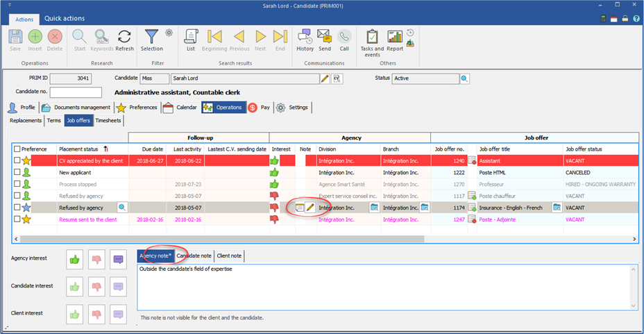The image size is (644, 334).
Task: Switch to the Timesheets sub-tab
Action: (x=108, y=120)
